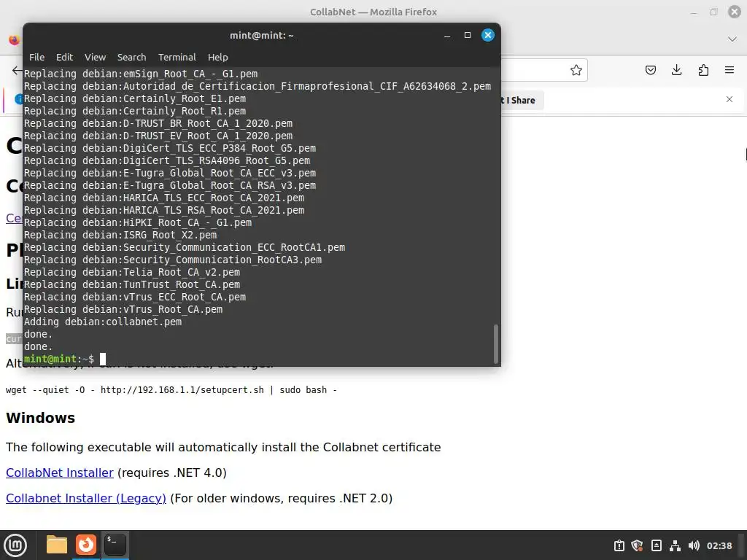Open the Pocket save icon in Firefox

650,71
